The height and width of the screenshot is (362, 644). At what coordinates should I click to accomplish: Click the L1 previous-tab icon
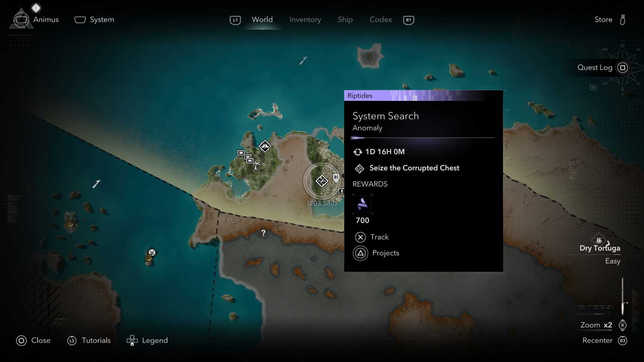click(235, 20)
